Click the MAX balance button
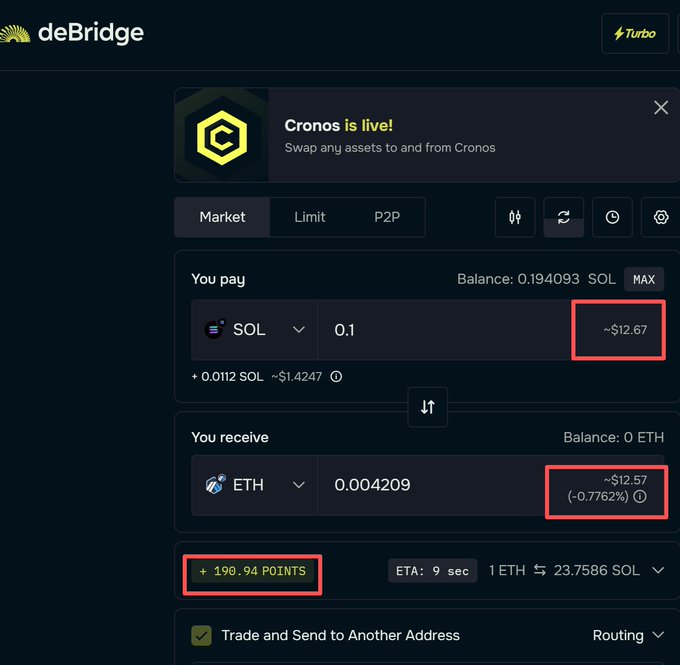680x665 pixels. [x=644, y=279]
